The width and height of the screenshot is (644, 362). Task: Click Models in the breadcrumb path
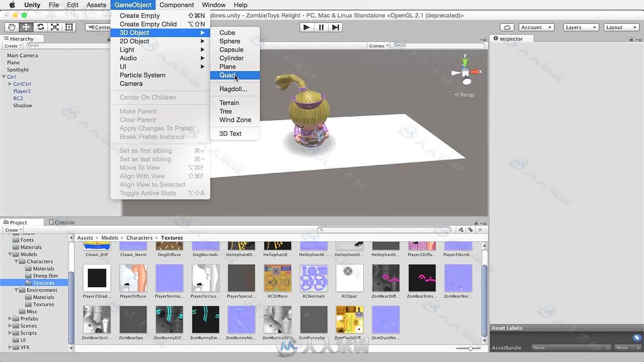[x=110, y=238]
